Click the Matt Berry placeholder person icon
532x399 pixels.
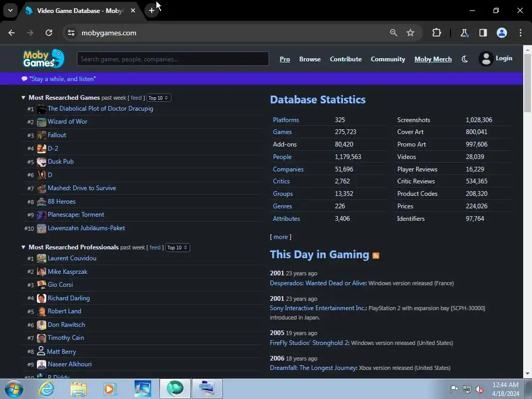[x=41, y=351]
